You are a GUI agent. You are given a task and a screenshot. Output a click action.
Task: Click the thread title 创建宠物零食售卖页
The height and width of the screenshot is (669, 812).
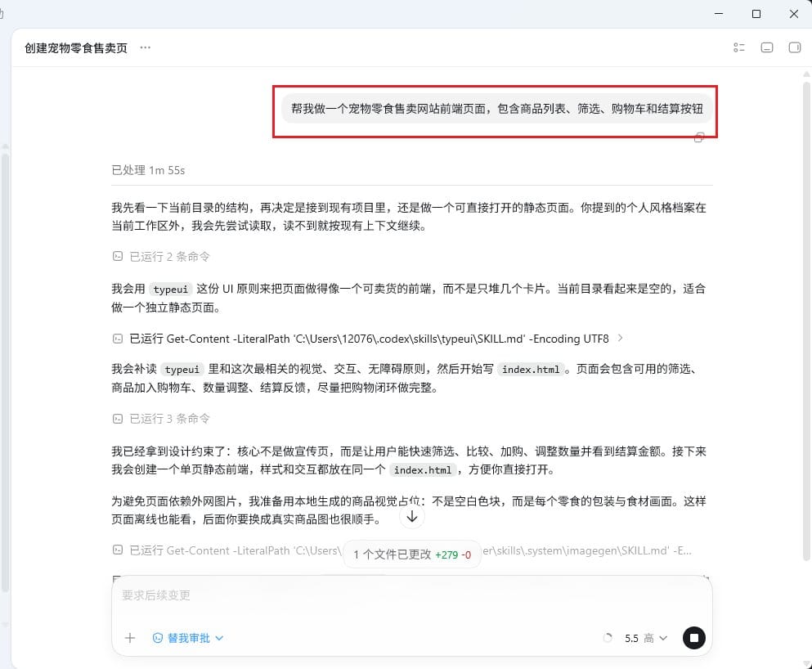(75, 48)
